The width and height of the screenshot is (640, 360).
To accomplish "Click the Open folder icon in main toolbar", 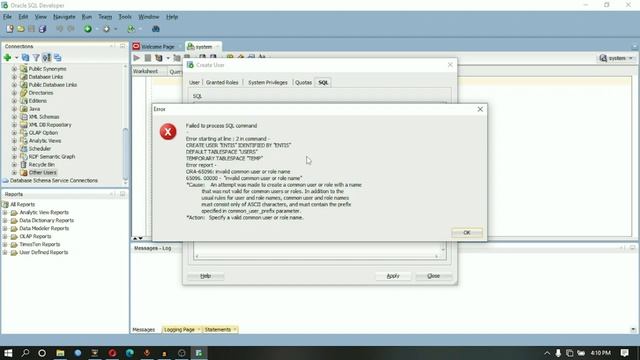I will click(20, 29).
